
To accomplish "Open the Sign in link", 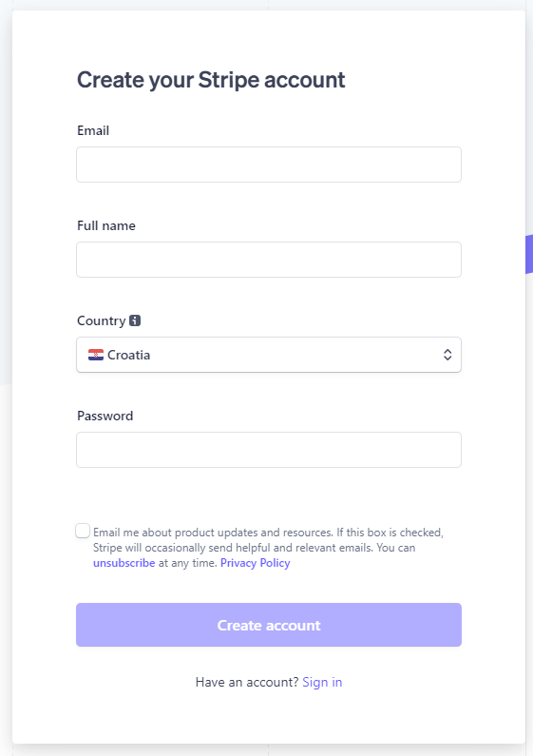I will [322, 682].
